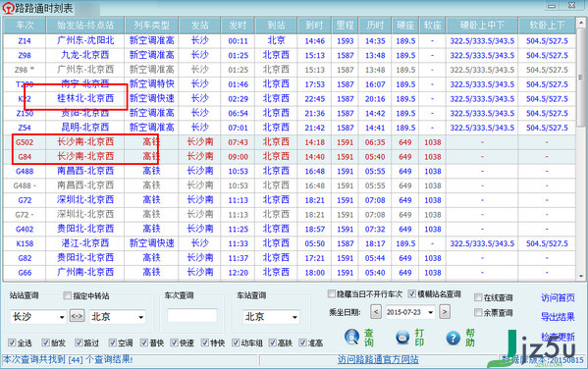The image size is (588, 369).
Task: Select train Z54 昆明-北京西 row
Action: (289, 128)
